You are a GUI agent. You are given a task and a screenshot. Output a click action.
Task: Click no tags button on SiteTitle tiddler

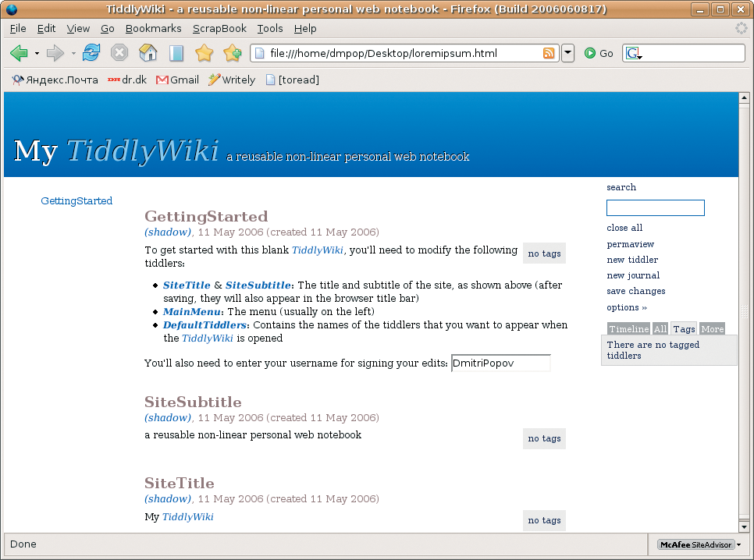[544, 520]
